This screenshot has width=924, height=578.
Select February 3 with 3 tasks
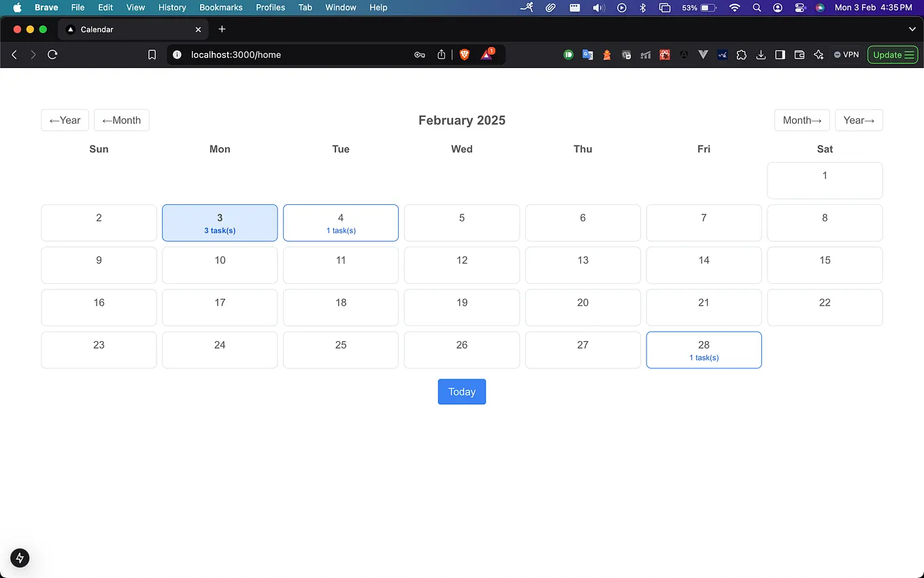pos(219,223)
